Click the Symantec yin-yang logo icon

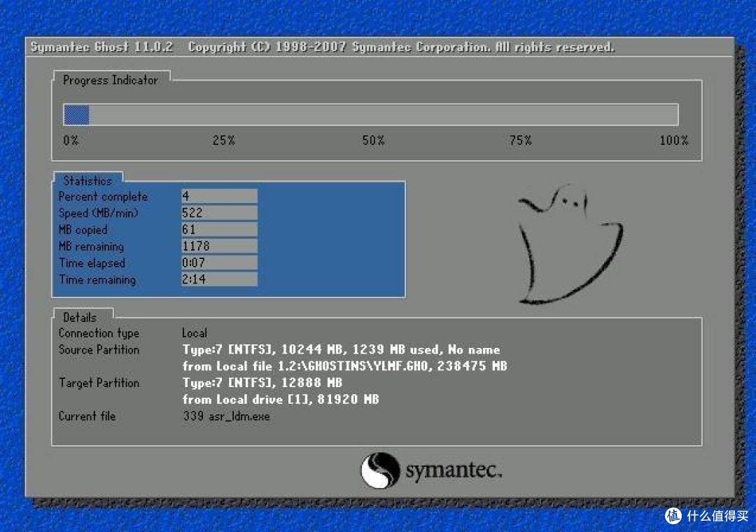pos(380,470)
